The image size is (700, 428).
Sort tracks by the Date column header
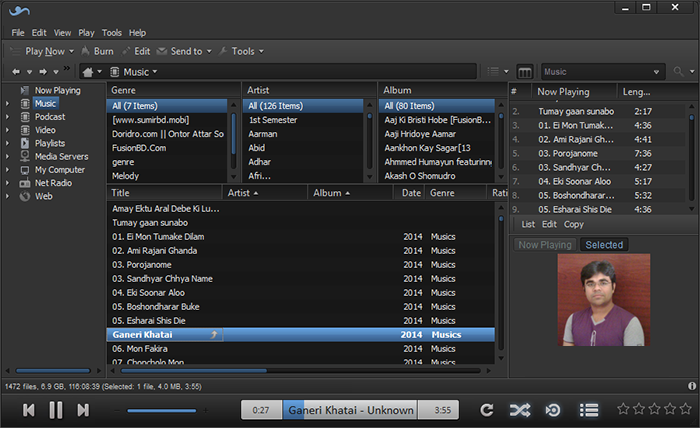411,193
